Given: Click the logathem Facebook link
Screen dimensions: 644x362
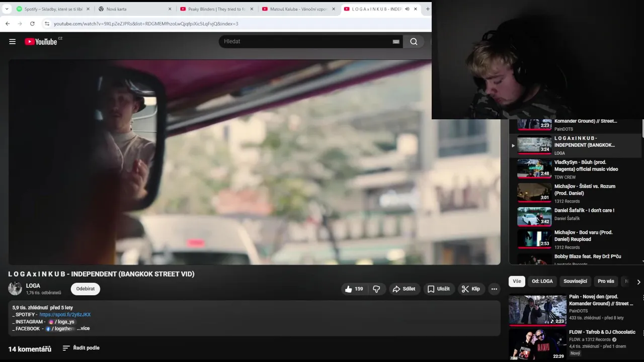Looking at the screenshot, I should [x=60, y=329].
